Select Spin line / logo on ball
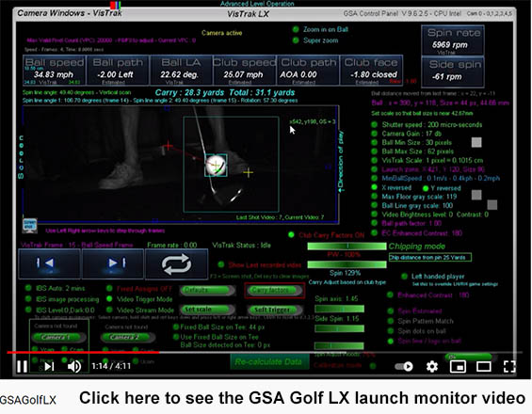532x414 pixels. tap(391, 342)
